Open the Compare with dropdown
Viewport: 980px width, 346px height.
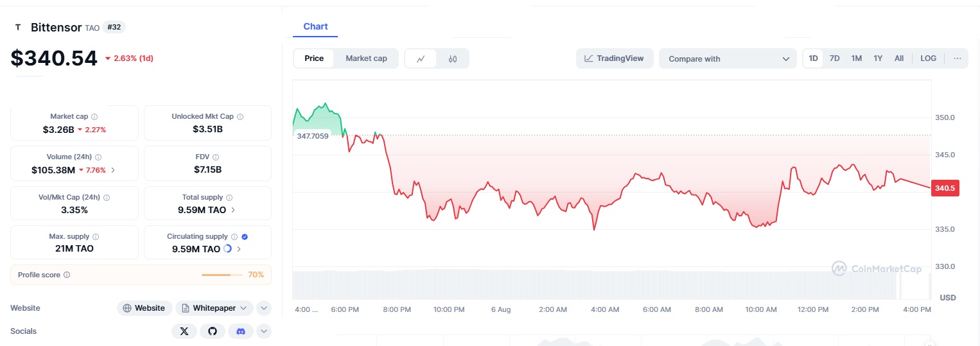click(728, 58)
